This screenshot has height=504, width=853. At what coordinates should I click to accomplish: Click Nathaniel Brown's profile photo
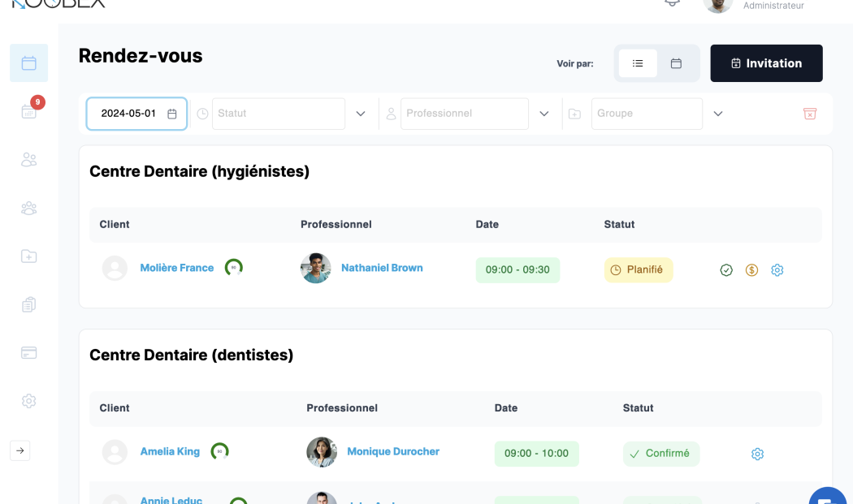point(315,268)
